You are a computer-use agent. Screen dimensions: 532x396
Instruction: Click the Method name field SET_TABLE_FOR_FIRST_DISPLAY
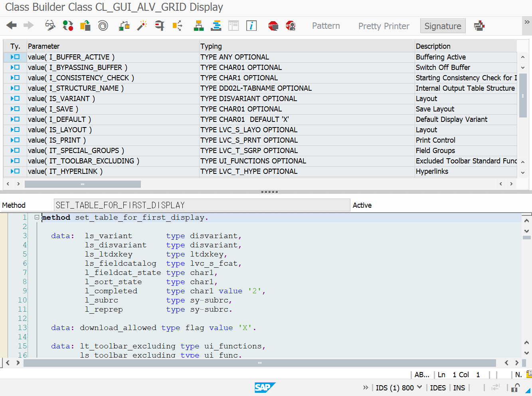202,205
